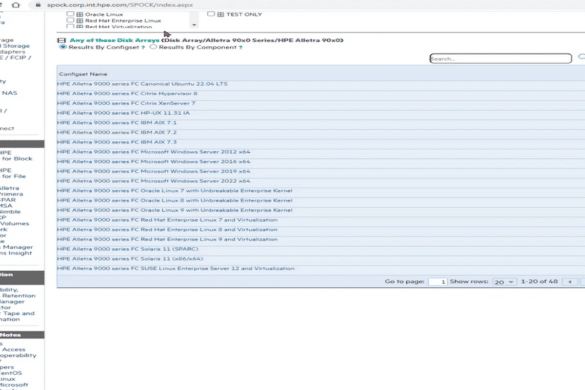Screen dimensions: 585x390
Task: Open FC Oracle Linux 9 Unbreakable Kernel configset
Action: [x=175, y=210]
